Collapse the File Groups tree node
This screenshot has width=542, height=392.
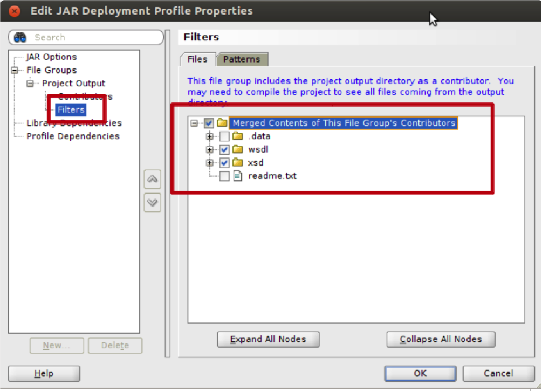15,70
